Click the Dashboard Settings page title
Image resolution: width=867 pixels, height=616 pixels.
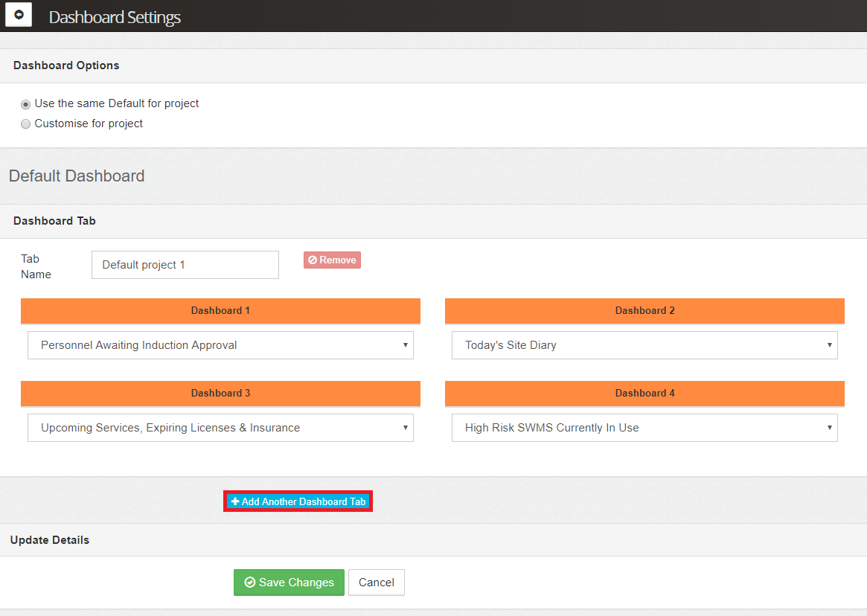tap(115, 17)
